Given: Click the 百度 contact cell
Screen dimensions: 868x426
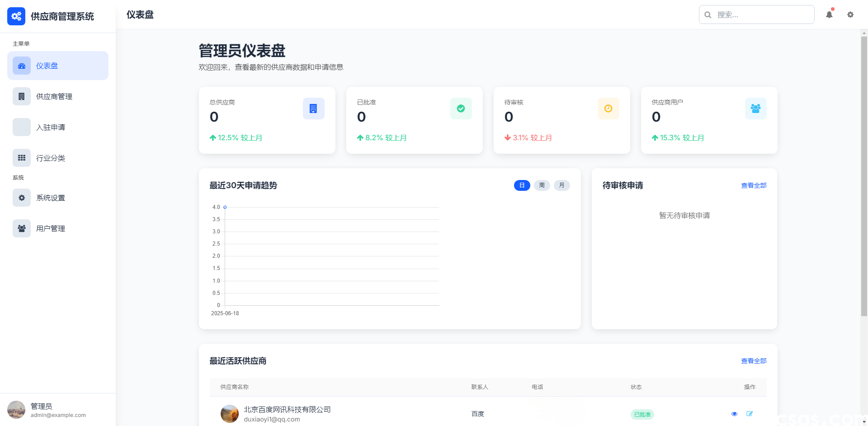Looking at the screenshot, I should [x=478, y=414].
